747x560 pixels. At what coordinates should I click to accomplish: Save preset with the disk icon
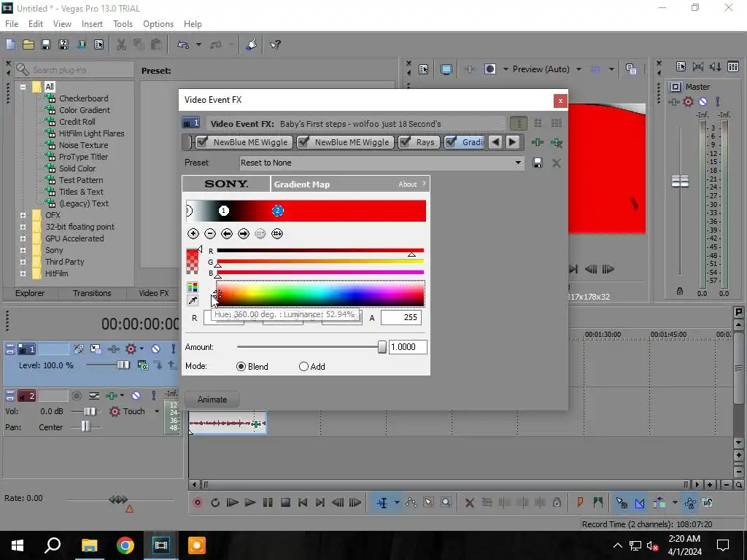538,163
